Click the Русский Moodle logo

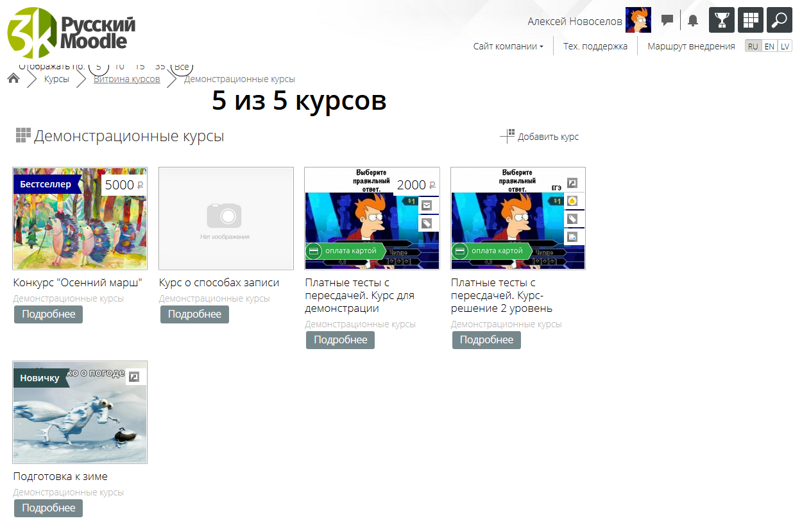pos(71,33)
